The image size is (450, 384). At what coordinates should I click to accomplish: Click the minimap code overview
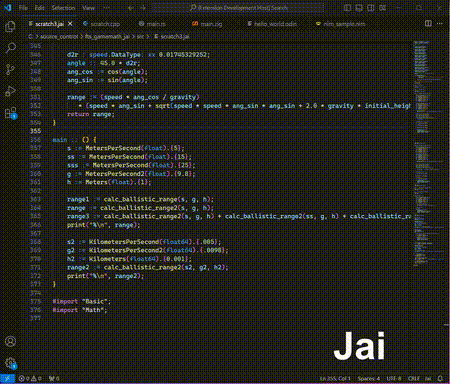click(x=428, y=153)
